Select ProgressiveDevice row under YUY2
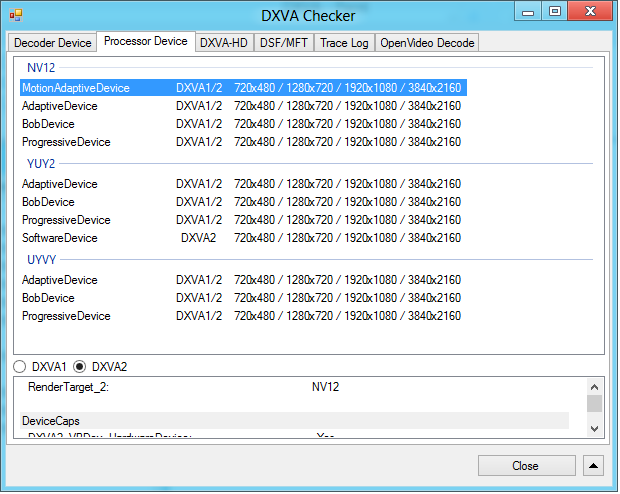The width and height of the screenshot is (620, 494). click(242, 220)
